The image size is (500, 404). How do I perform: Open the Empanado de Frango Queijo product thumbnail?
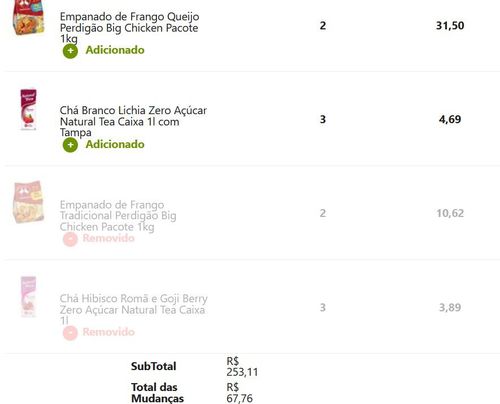29,17
